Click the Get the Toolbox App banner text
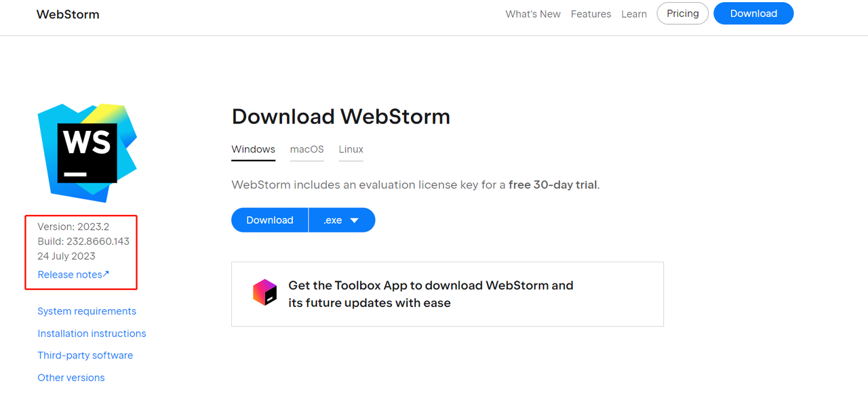 click(x=431, y=294)
